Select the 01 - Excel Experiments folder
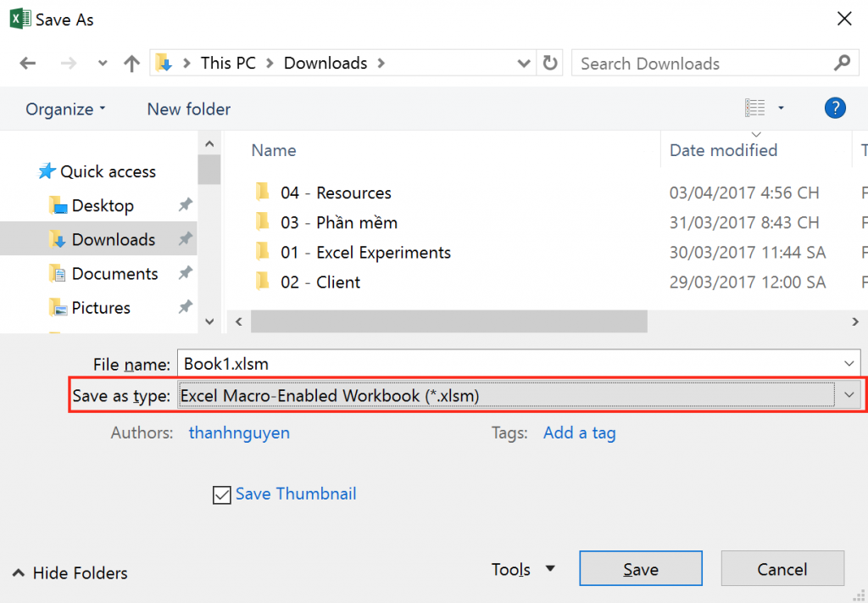Screen dimensions: 868x603 [365, 253]
